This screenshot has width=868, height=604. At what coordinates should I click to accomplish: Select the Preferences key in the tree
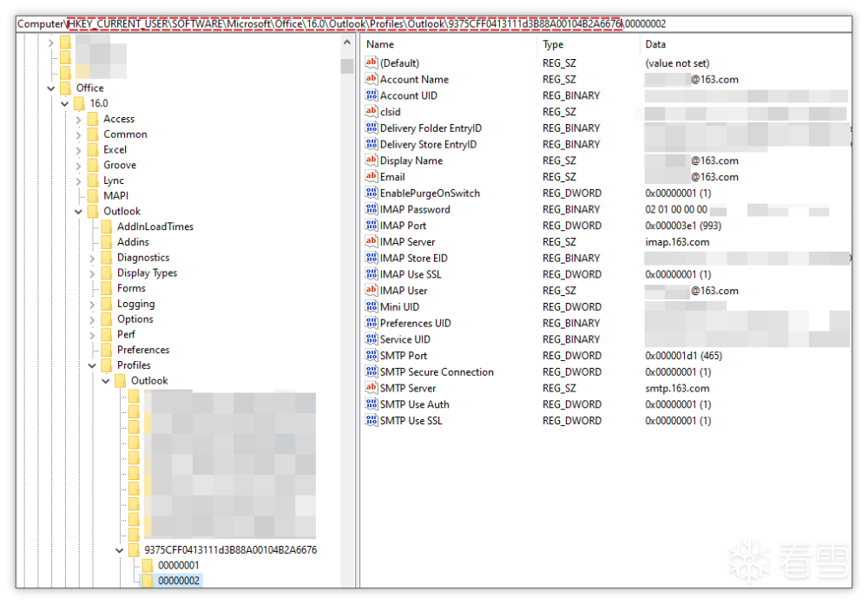(x=143, y=350)
